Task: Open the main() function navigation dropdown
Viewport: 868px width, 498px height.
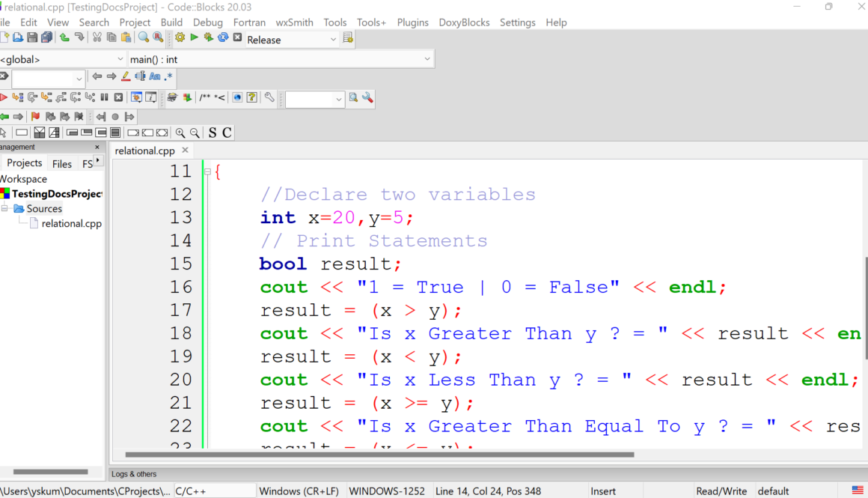Action: click(427, 58)
